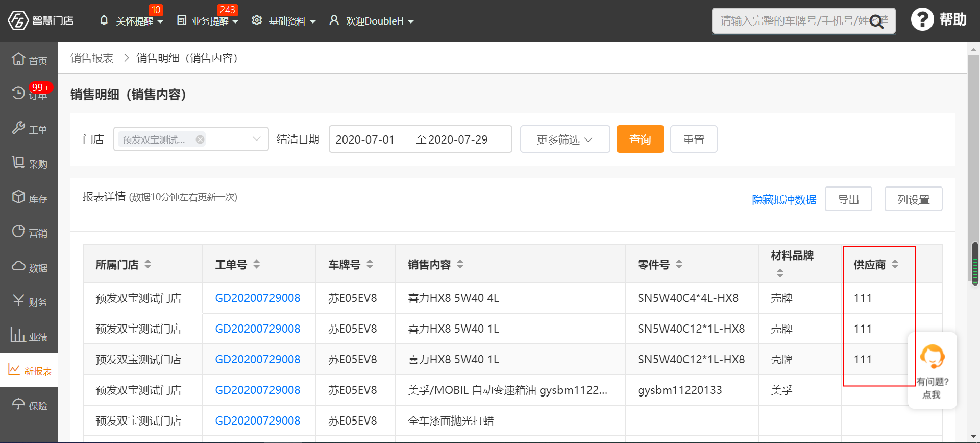Viewport: 980px width, 443px height.
Task: Click the page vertical scrollbar thumb
Action: 973,169
